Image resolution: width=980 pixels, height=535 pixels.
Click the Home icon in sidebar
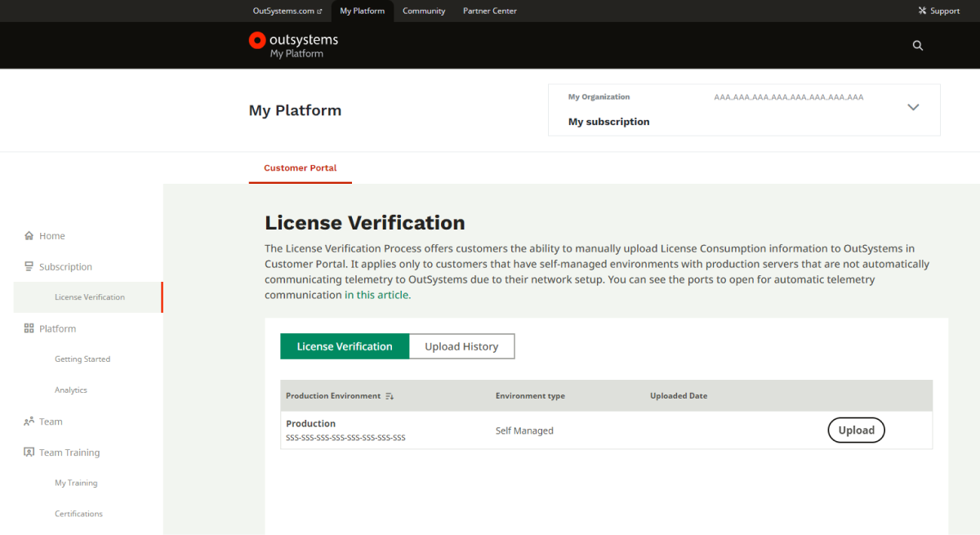point(28,235)
